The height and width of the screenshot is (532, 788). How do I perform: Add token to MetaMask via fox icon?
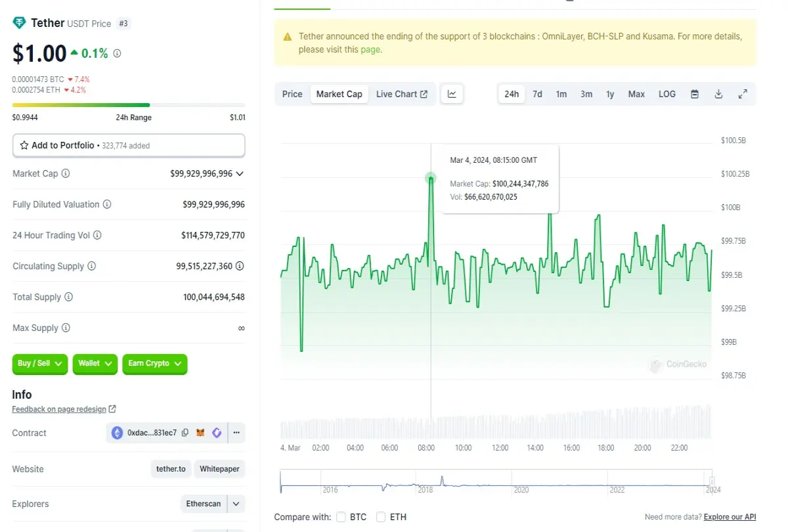coord(201,433)
